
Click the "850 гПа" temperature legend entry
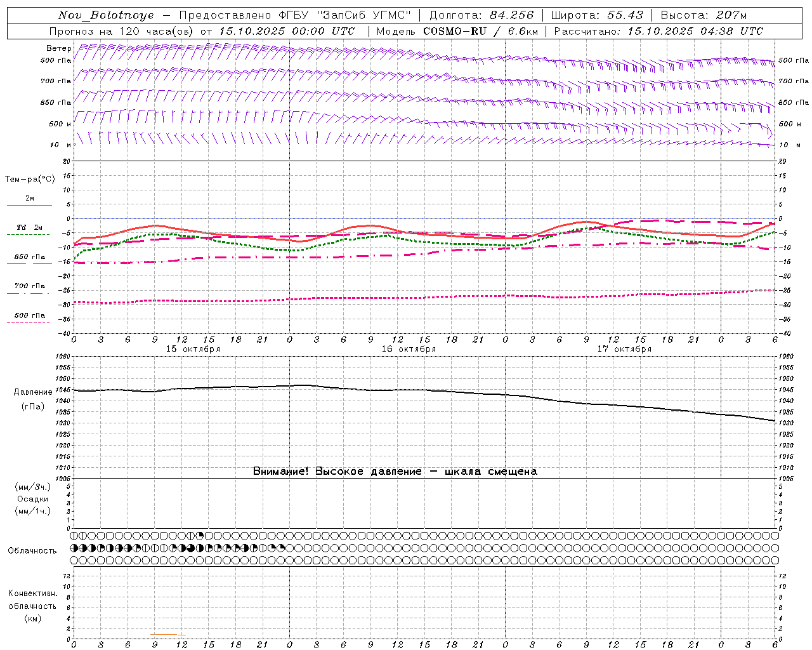click(30, 257)
